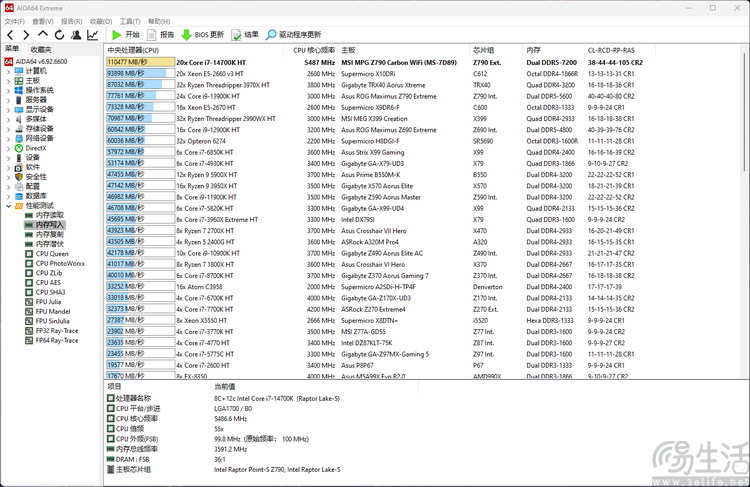
Task: Open the 工具(T) menu
Action: click(x=130, y=22)
